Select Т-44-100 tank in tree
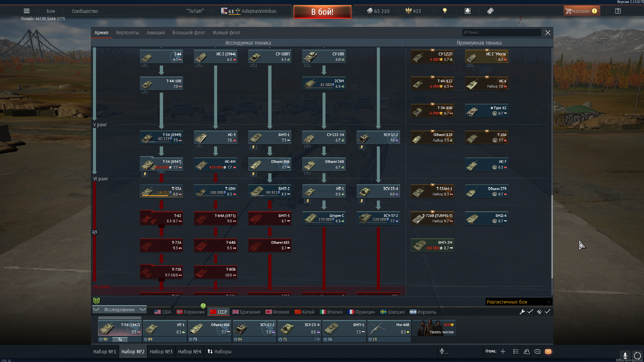Viewport: 644px width, 362px height. (161, 84)
